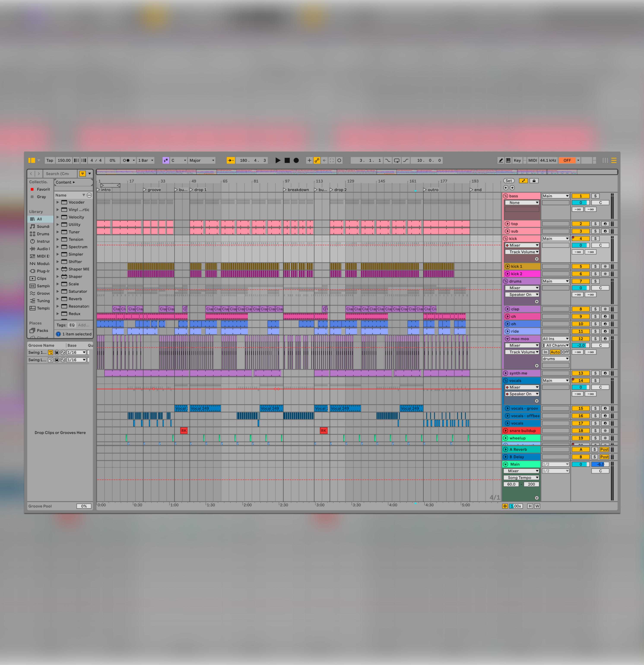
Task: Toggle the arrangement Loop switch
Action: point(396,160)
